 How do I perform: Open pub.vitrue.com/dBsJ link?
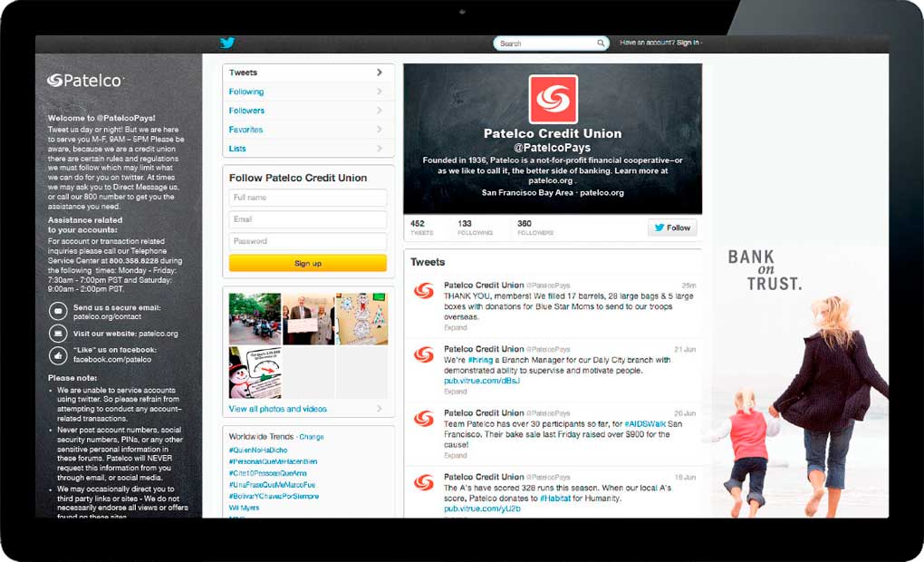click(x=481, y=381)
